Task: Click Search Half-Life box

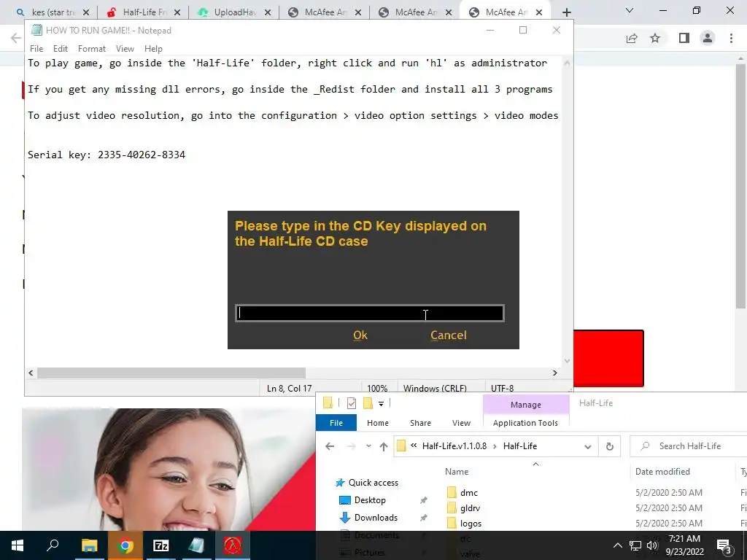Action: point(689,446)
